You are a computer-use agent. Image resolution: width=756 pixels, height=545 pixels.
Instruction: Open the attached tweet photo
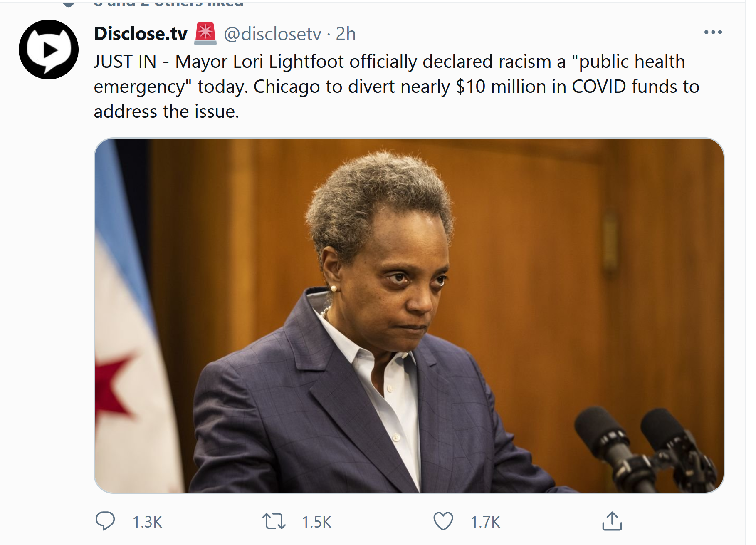pyautogui.click(x=409, y=315)
